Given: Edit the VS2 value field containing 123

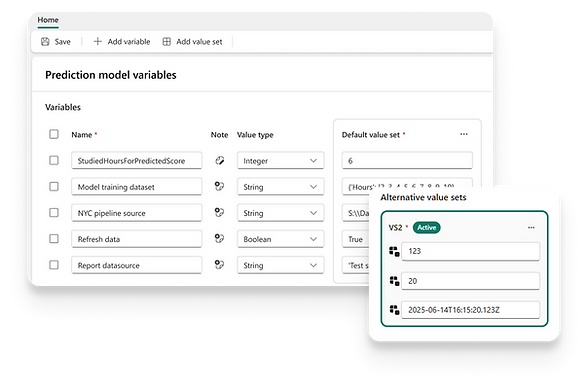Looking at the screenshot, I should [x=471, y=251].
